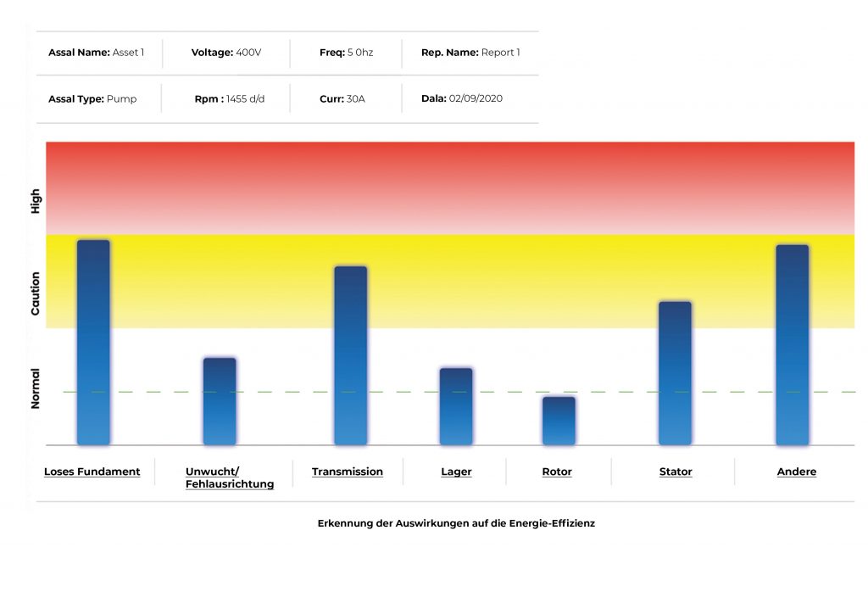This screenshot has height=614, width=868.
Task: Click the Andere category label
Action: [796, 472]
